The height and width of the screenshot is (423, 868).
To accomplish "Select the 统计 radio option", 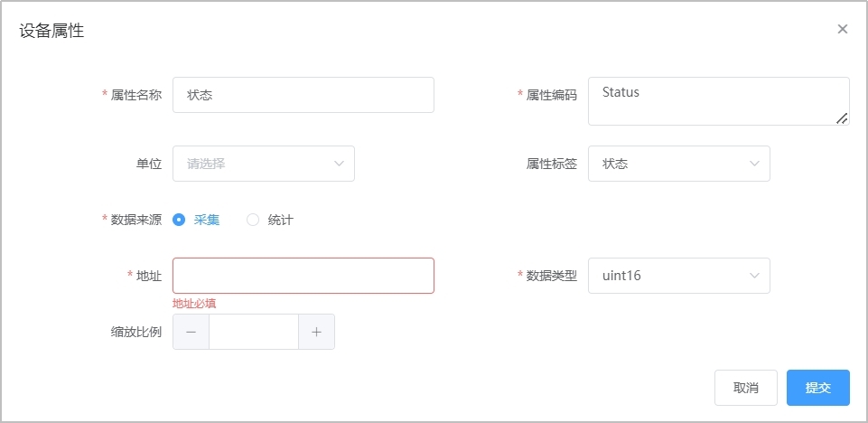I will (x=253, y=220).
